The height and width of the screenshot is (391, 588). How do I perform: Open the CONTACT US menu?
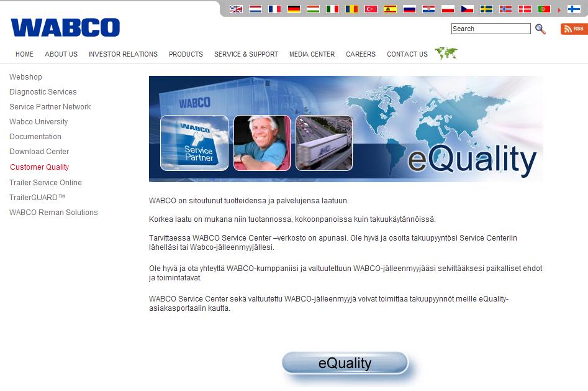coord(407,54)
